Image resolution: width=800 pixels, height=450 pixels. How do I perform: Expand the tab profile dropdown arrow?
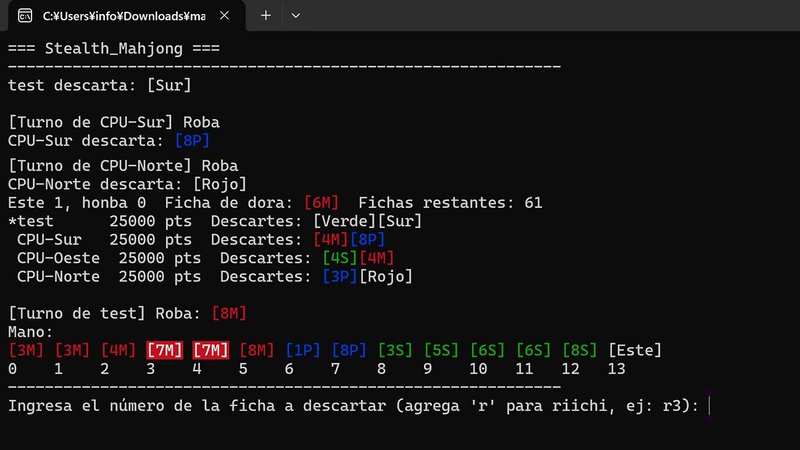[x=295, y=16]
